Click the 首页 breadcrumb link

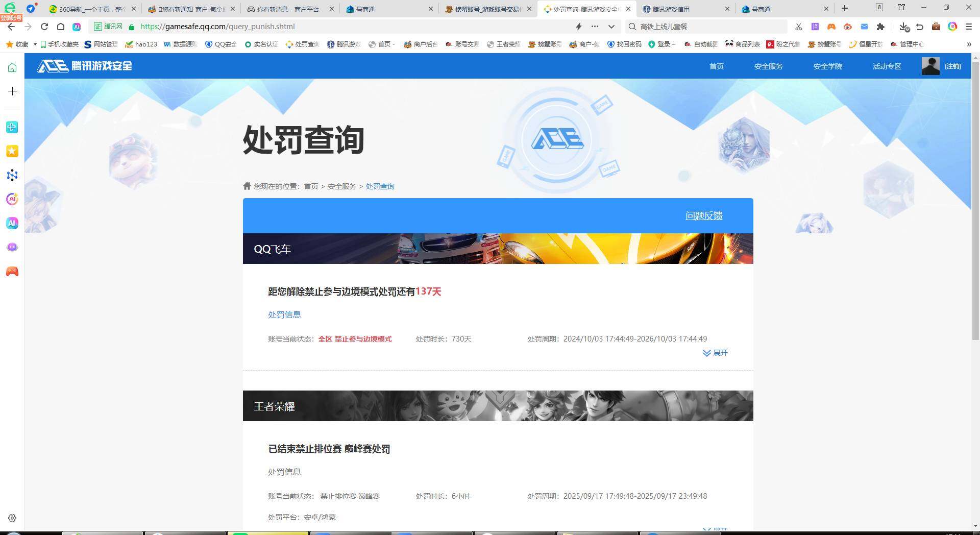click(x=311, y=186)
